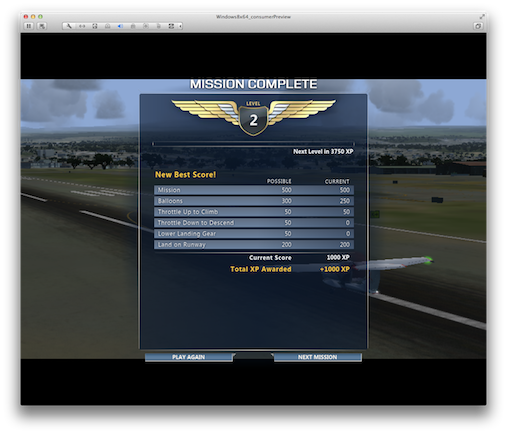
Task: Click the network adapter arrows icon
Action: (82, 26)
